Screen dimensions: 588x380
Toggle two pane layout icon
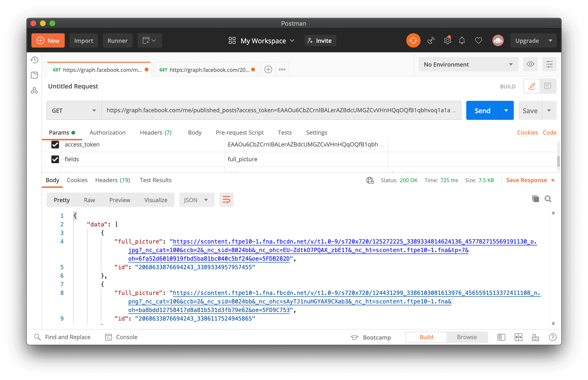(518, 337)
